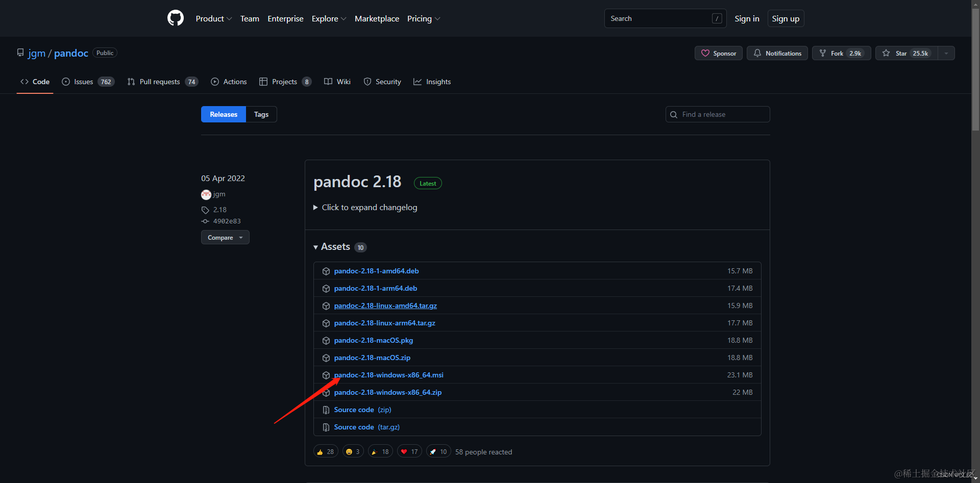Screen dimensions: 980x483
Task: Open the Explore dropdown menu
Action: (329, 18)
